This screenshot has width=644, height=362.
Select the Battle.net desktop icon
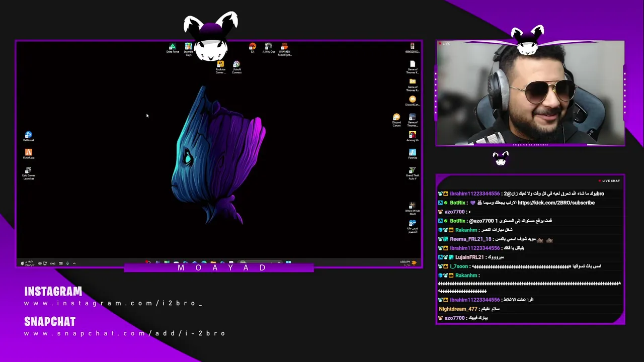click(29, 136)
